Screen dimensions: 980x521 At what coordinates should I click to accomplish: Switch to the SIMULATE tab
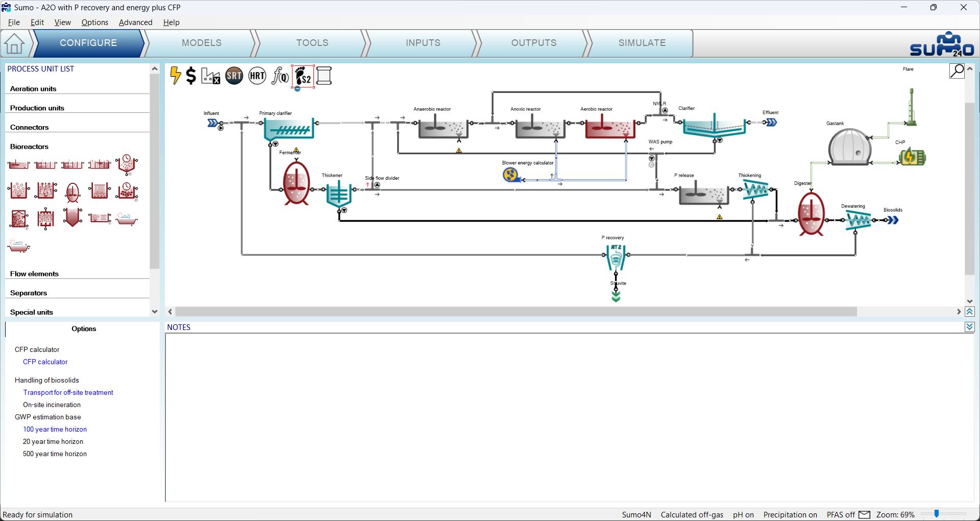point(642,43)
